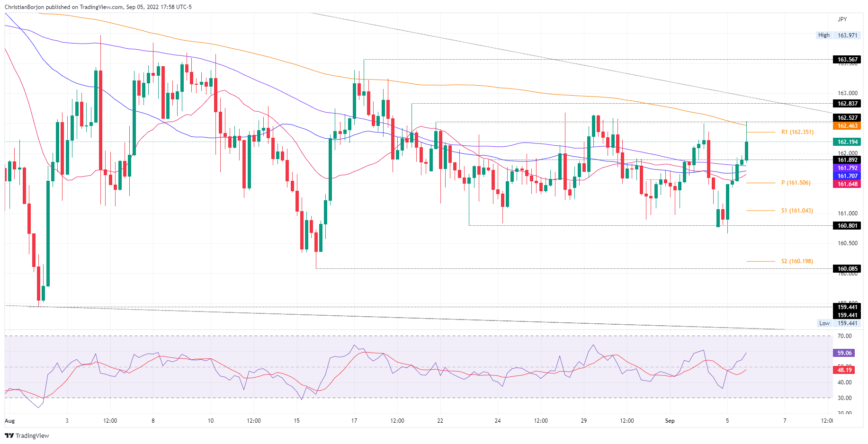Click the S2 (160.198) pivot label
The height and width of the screenshot is (444, 868).
point(797,261)
